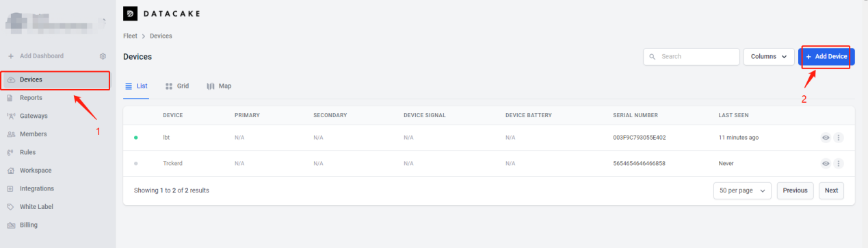The image size is (868, 248).
Task: Open Reports in the sidebar
Action: click(56, 98)
